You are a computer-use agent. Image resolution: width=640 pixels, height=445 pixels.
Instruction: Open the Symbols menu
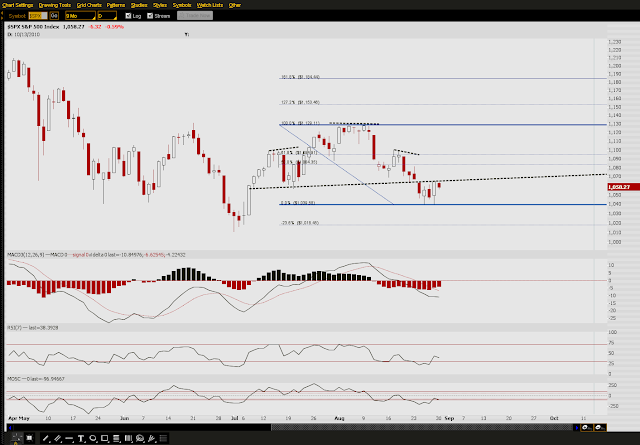[182, 5]
